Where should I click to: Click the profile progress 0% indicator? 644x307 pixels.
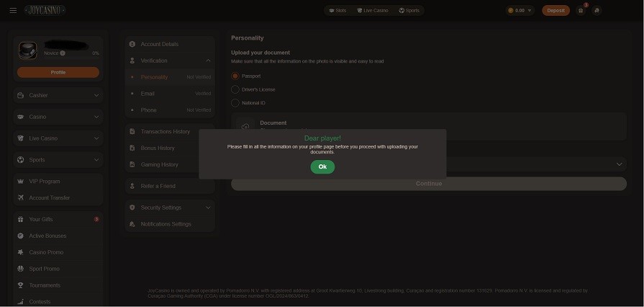[95, 53]
